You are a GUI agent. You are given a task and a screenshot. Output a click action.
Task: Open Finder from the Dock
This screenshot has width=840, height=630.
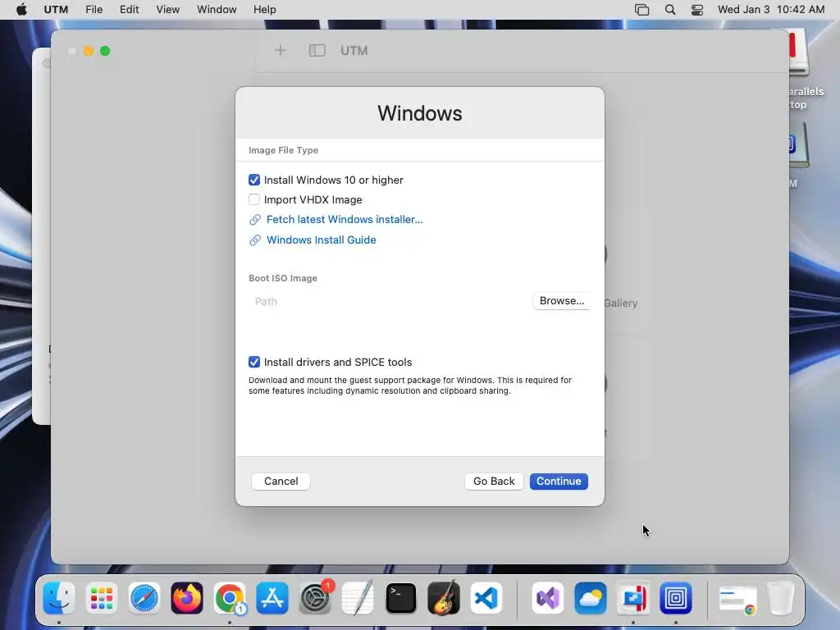coord(59,598)
